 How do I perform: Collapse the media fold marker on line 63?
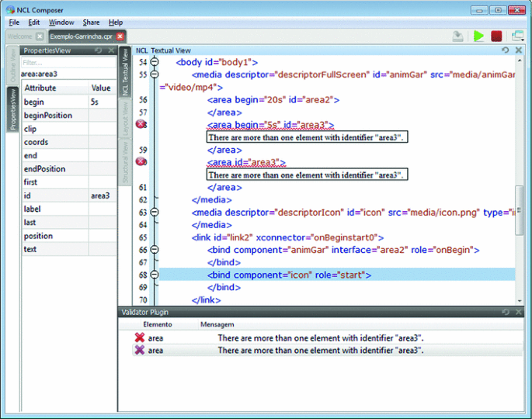point(154,211)
